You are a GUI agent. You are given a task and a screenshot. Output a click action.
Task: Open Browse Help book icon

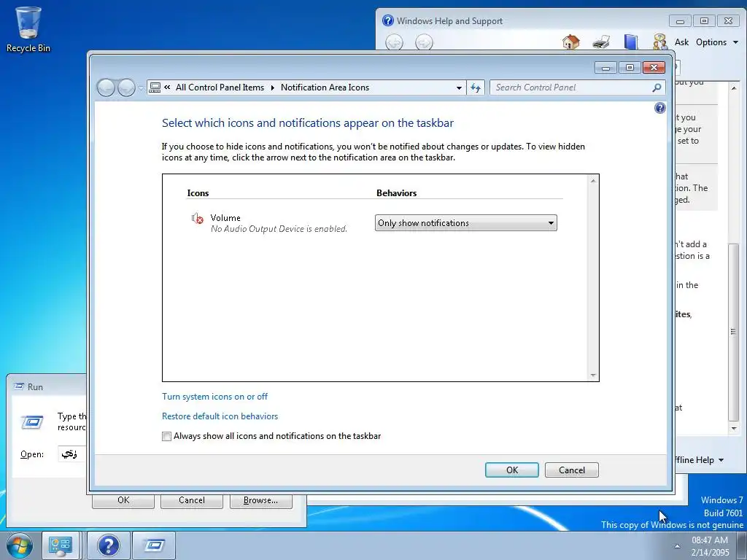(x=630, y=42)
